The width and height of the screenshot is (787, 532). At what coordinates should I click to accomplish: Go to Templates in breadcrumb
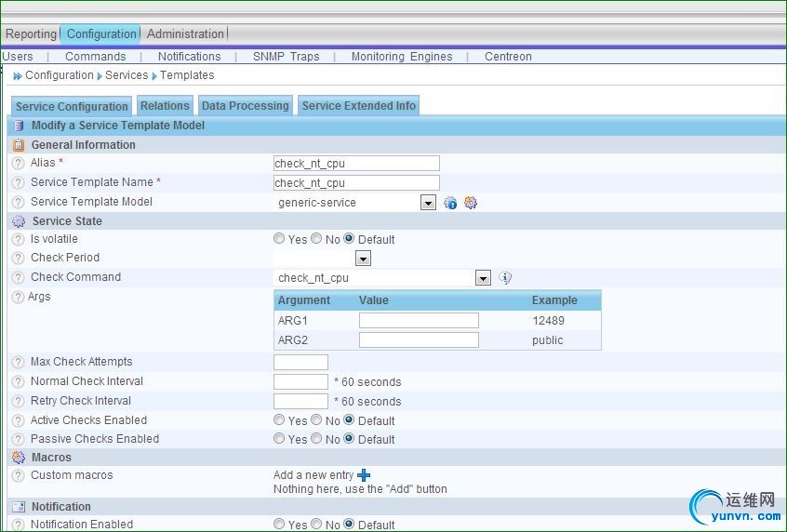tap(187, 75)
